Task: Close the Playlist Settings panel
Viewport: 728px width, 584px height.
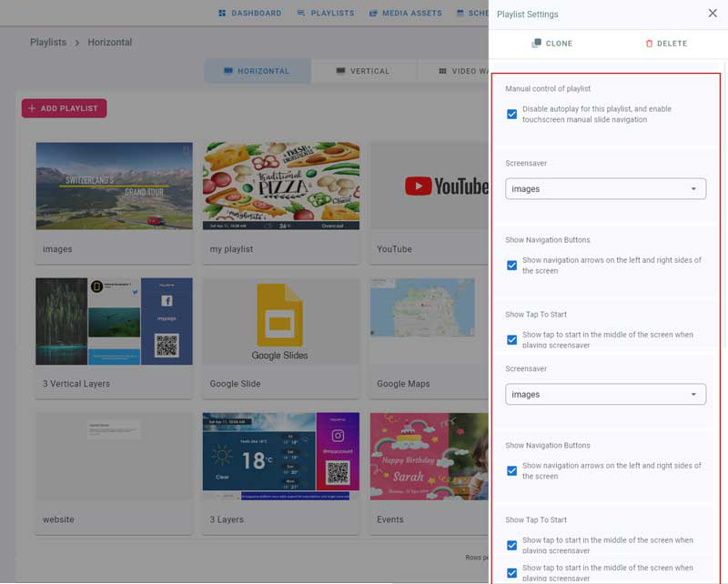Action: click(712, 14)
